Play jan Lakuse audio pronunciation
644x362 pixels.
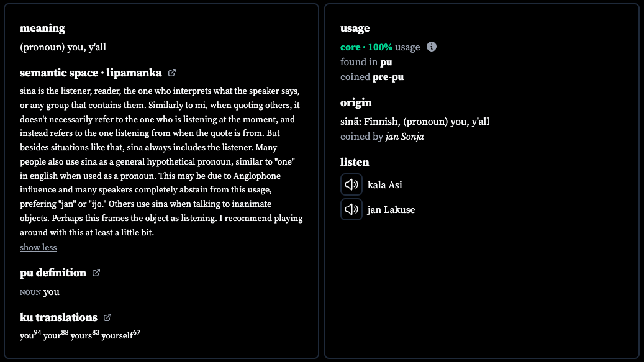pos(351,209)
